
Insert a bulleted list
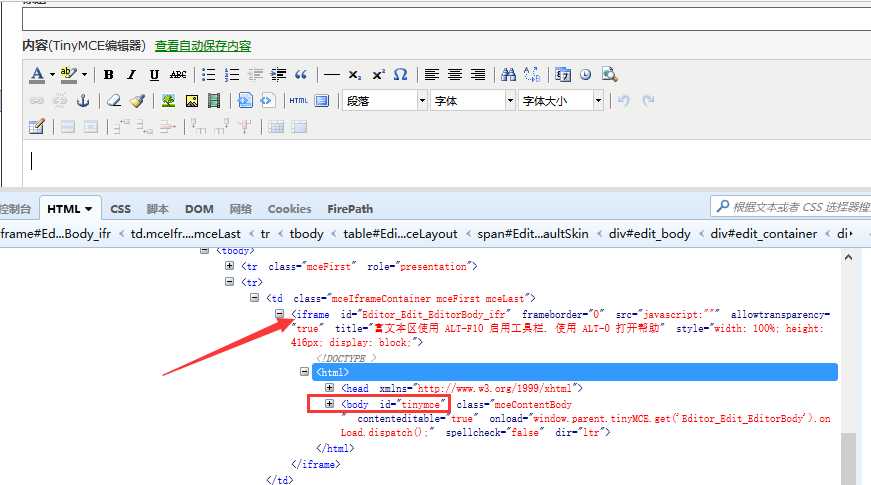(x=209, y=75)
